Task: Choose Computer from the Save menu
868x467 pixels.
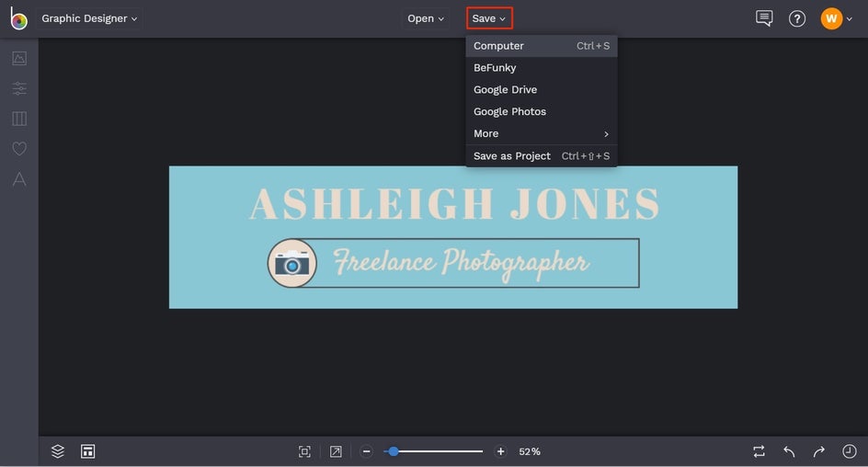Action: click(x=542, y=46)
